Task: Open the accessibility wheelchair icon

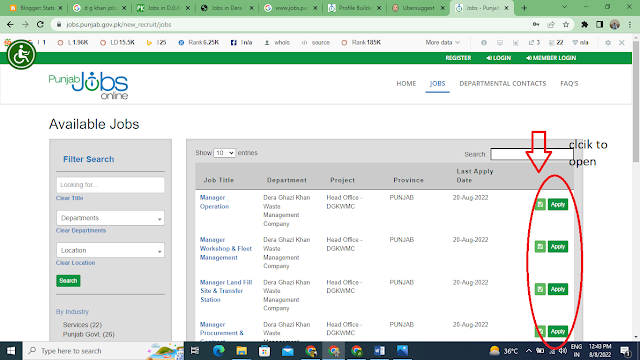Action: click(21, 55)
